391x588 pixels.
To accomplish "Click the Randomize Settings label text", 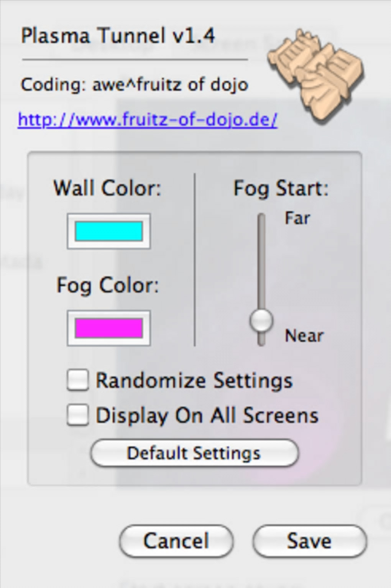I will coord(194,380).
